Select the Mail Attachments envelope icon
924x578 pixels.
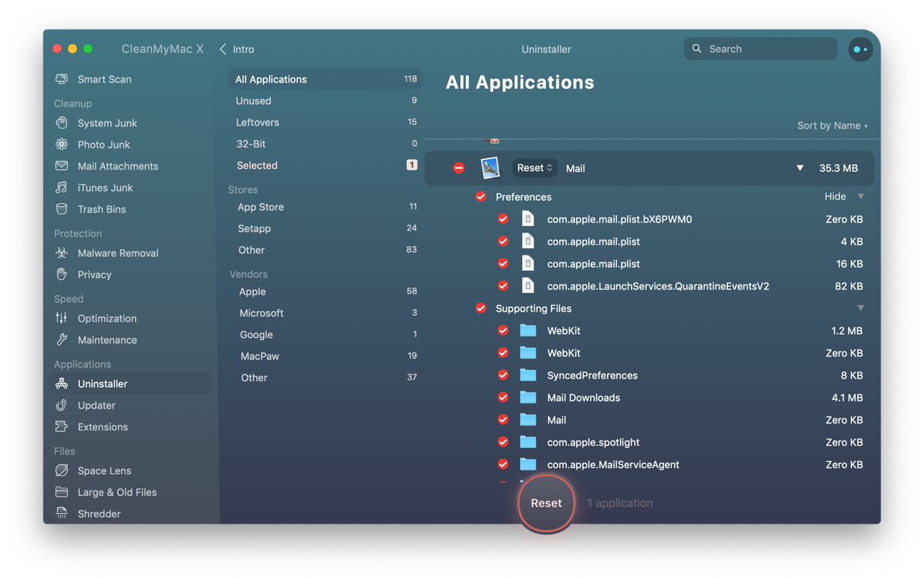62,166
